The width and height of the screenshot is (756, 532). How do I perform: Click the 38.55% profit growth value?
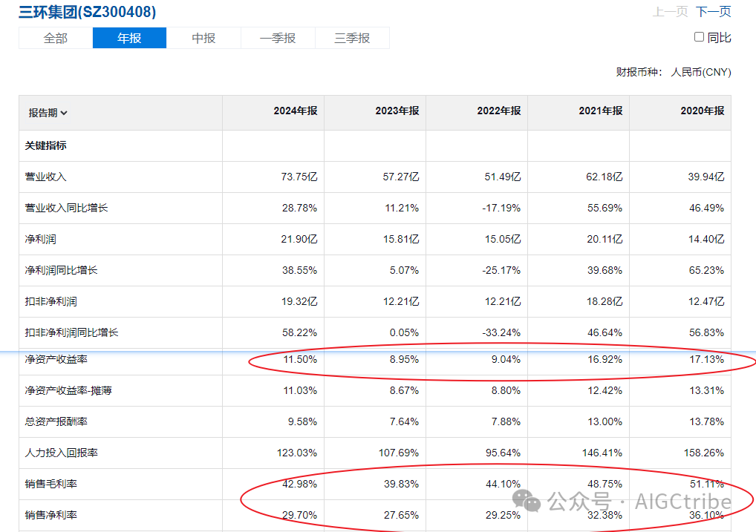(x=299, y=270)
